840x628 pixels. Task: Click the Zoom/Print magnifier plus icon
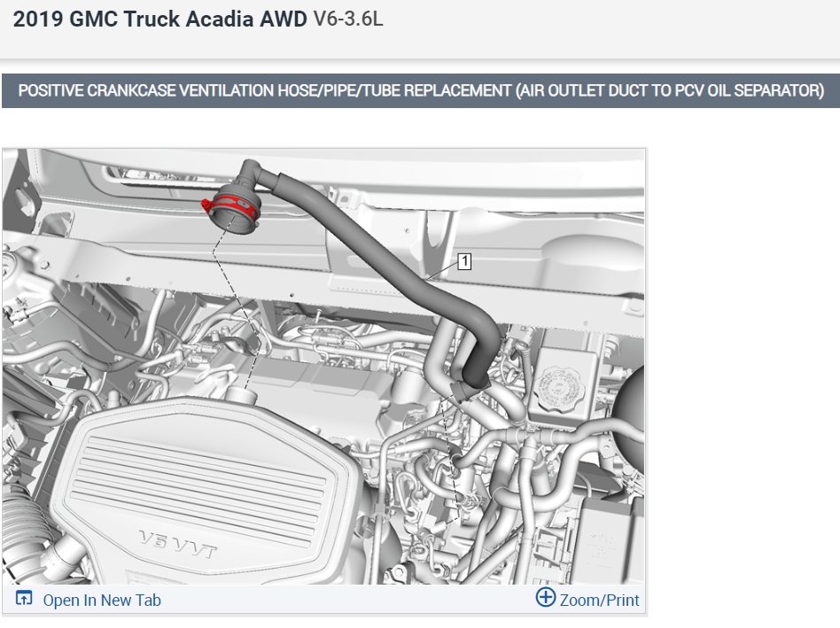(545, 597)
